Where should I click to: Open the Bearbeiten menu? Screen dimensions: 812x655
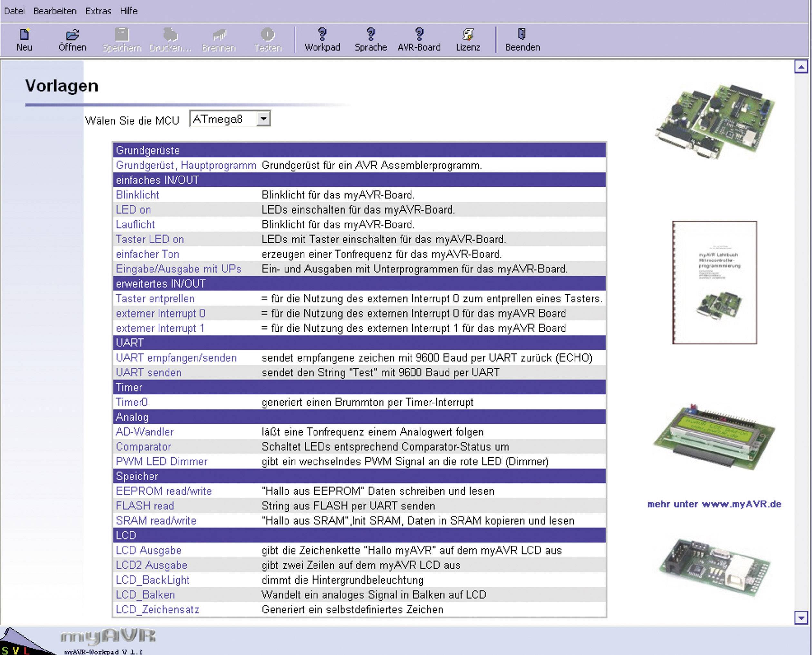pyautogui.click(x=55, y=11)
